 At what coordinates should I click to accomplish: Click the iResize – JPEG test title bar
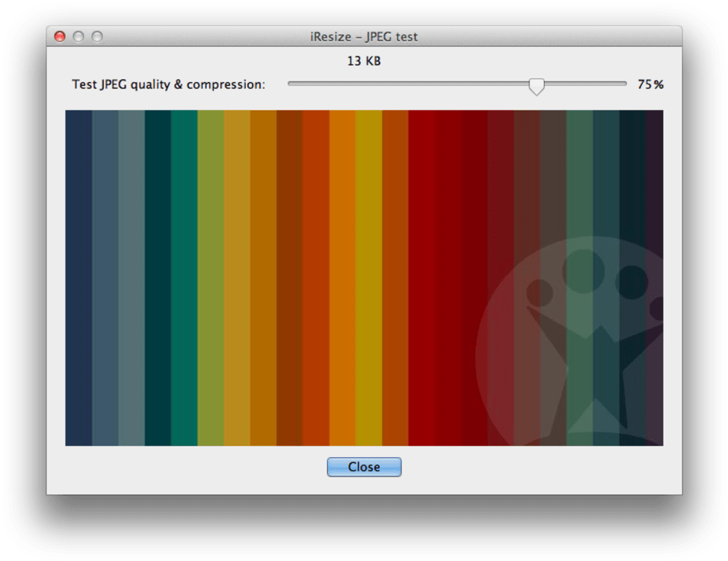coord(364,36)
